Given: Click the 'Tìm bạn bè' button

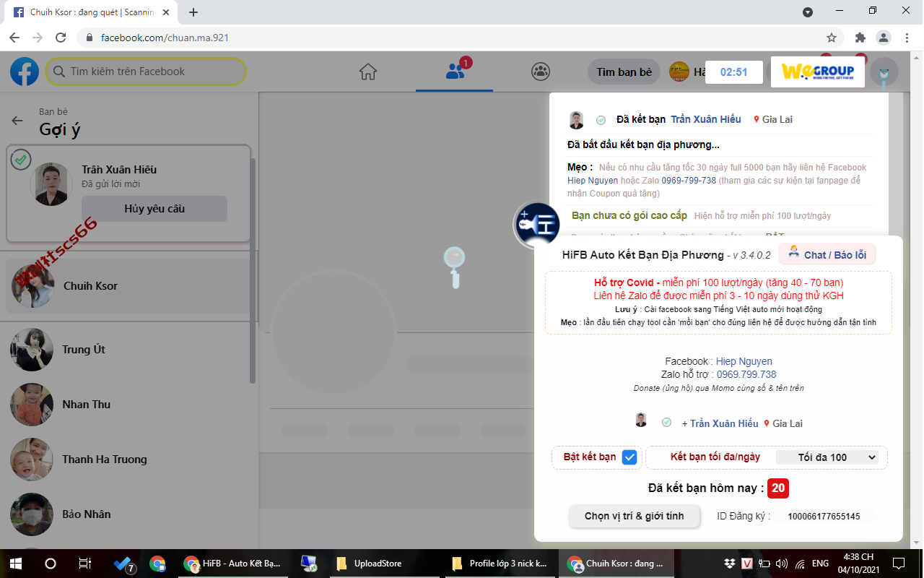Looking at the screenshot, I should point(624,72).
